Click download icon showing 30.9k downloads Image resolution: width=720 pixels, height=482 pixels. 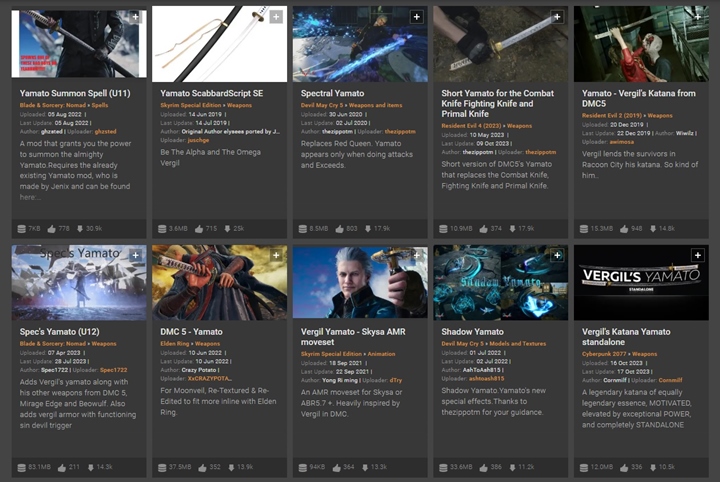click(x=80, y=229)
